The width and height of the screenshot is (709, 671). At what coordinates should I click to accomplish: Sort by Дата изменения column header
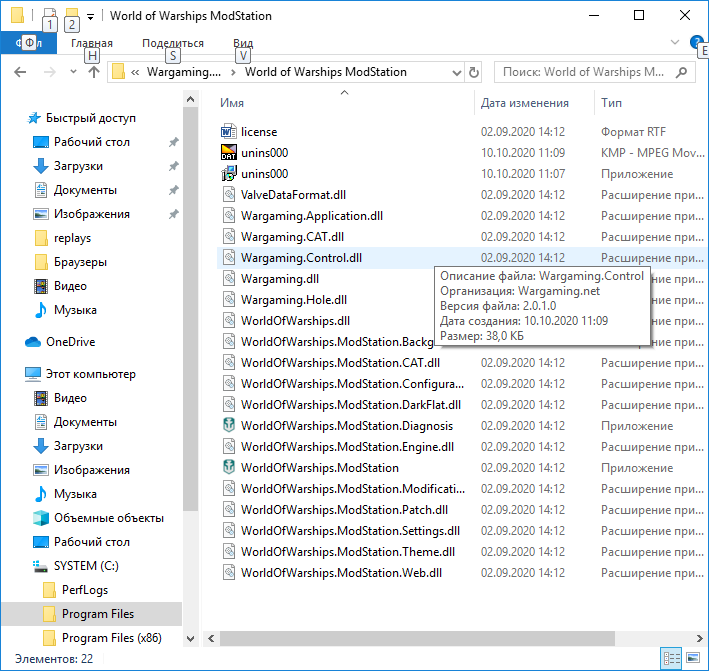point(525,103)
